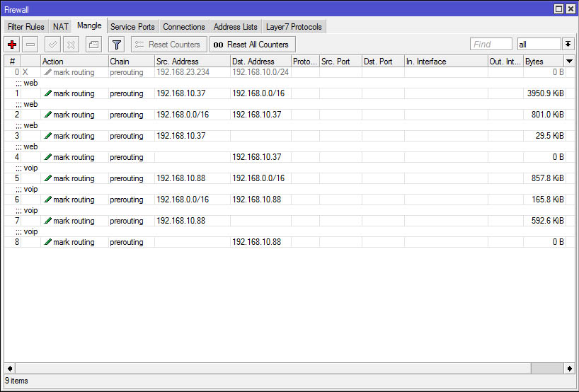Sort by the Src. Address column header

[193, 62]
